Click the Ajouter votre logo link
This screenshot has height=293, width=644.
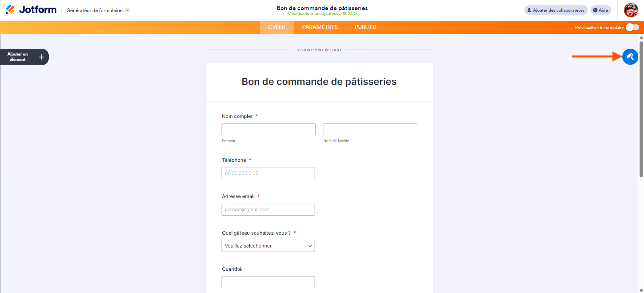pyautogui.click(x=319, y=50)
